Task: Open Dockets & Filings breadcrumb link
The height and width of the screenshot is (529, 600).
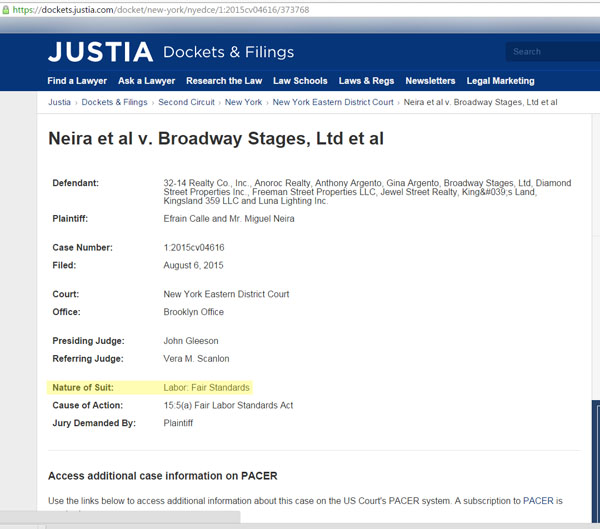Action: 114,102
